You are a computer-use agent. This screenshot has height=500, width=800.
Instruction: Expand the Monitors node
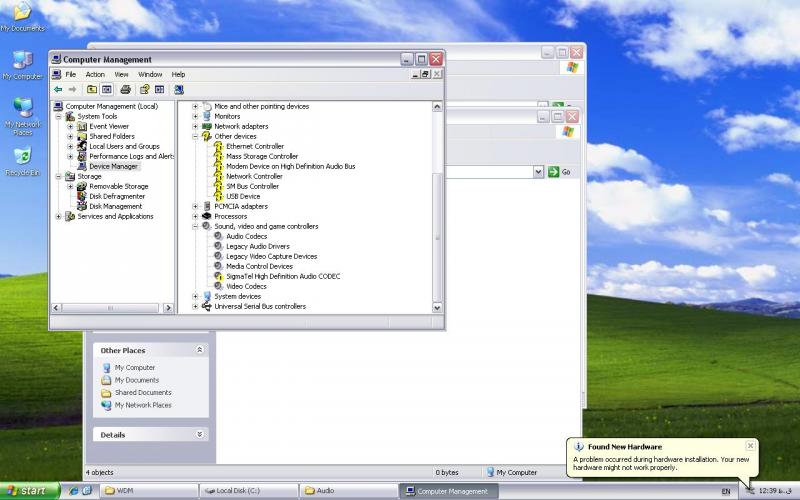point(195,117)
